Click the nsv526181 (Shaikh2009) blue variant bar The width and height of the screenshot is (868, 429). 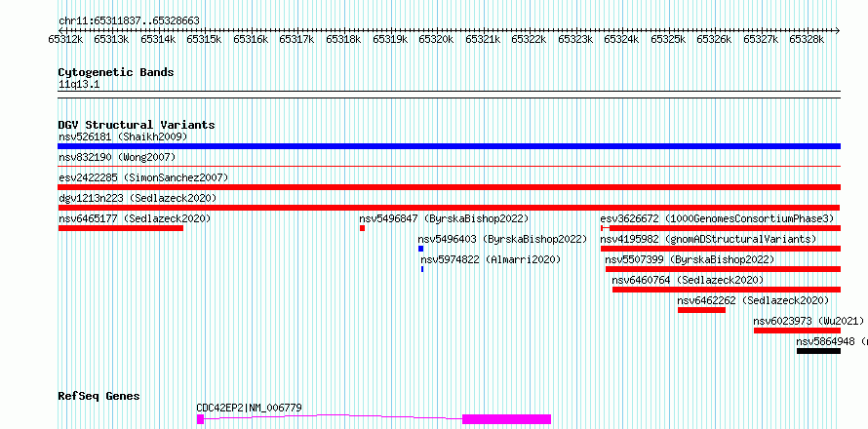[x=449, y=146]
